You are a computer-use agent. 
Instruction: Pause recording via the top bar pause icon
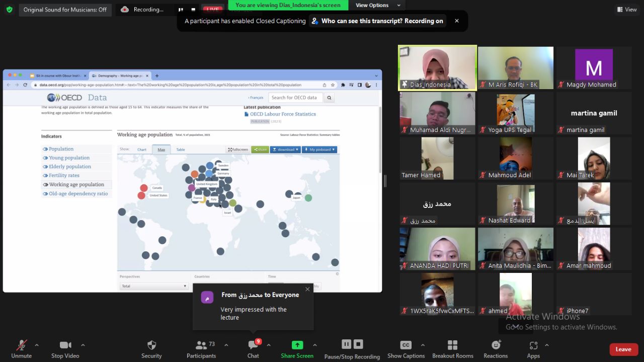click(x=181, y=10)
